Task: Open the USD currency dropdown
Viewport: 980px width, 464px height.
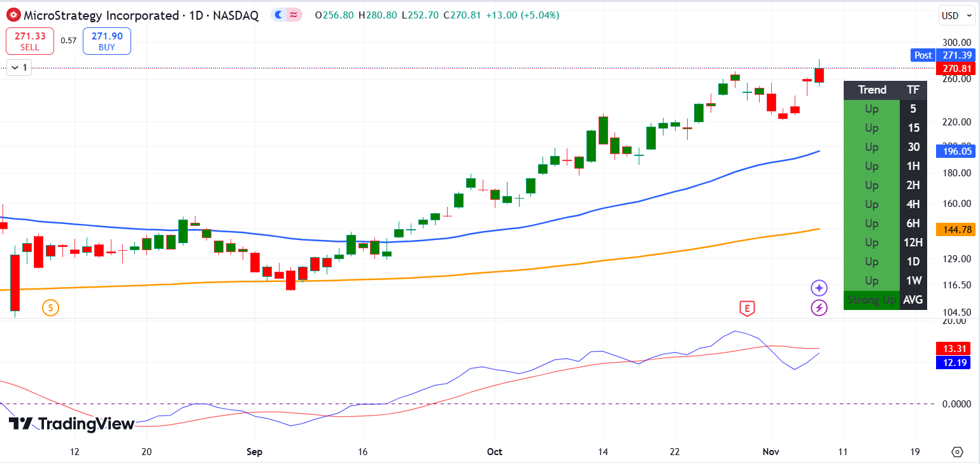Action: tap(957, 15)
